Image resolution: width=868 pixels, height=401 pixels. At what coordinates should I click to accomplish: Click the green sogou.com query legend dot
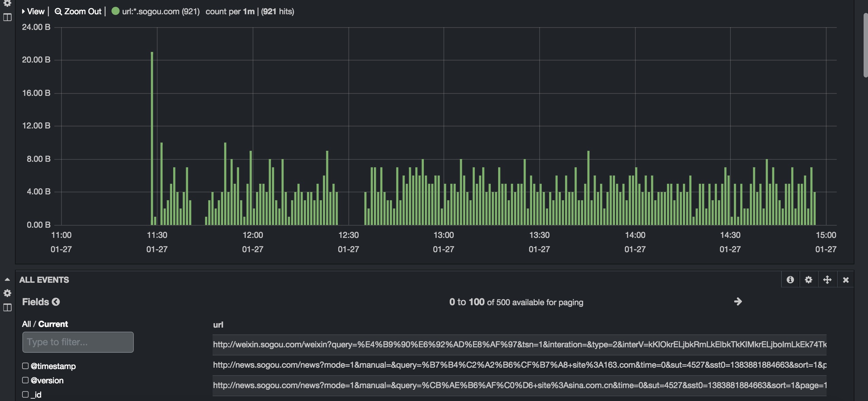115,11
